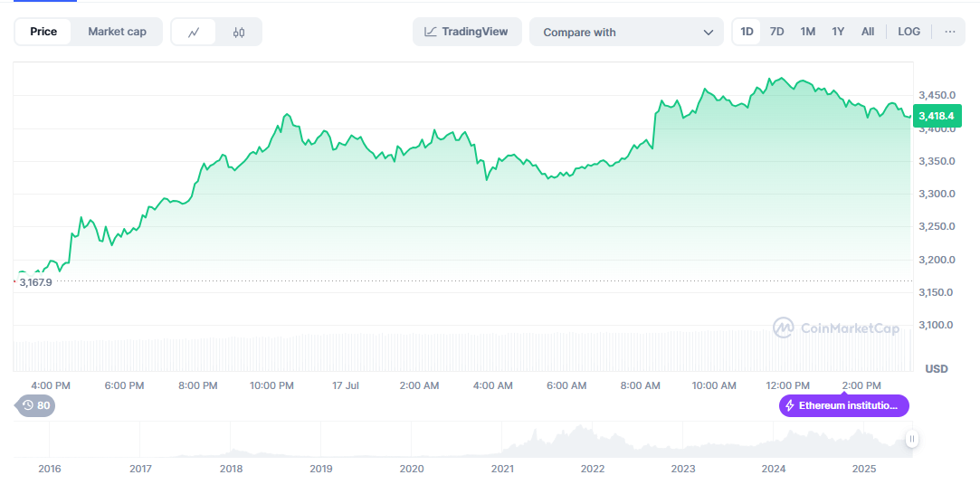Open the three-dots more options menu

[949, 32]
